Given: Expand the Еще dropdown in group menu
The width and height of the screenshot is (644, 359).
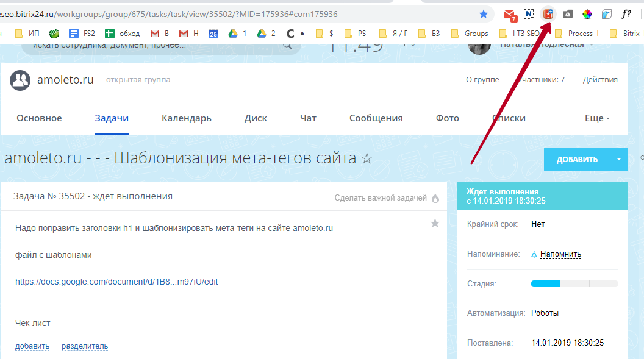Looking at the screenshot, I should tap(597, 118).
